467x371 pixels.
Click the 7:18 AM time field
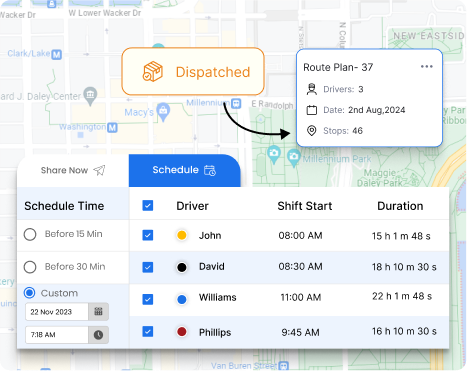coord(57,335)
